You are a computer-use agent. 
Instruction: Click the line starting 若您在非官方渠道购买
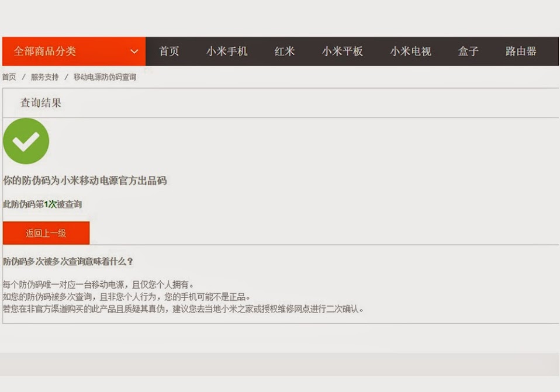(x=183, y=309)
